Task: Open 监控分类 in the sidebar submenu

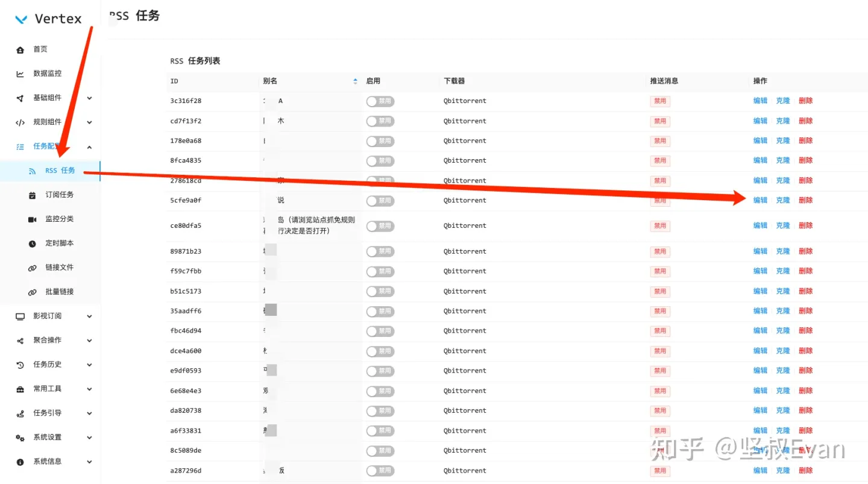Action: (x=60, y=219)
